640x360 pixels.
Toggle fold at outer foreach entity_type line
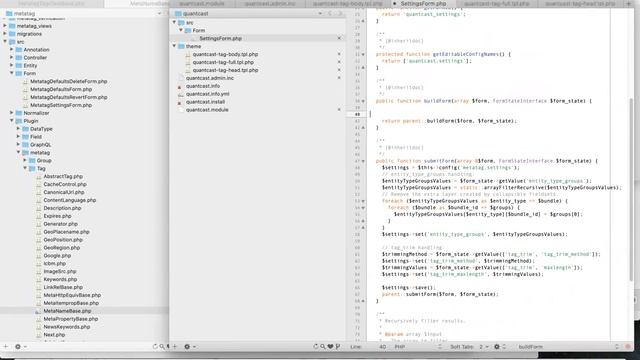point(363,201)
